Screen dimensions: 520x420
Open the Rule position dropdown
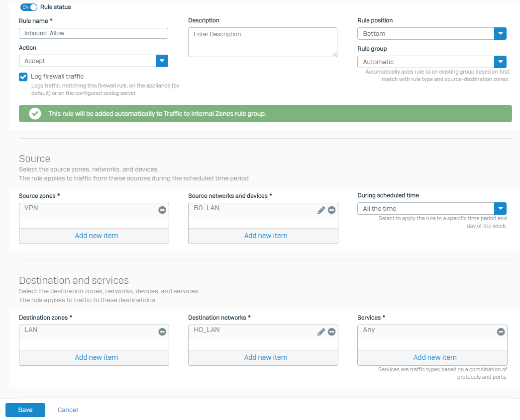[500, 34]
